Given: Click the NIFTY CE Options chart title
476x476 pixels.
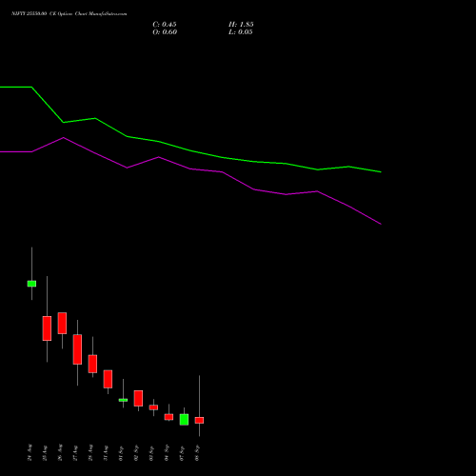Looking at the screenshot, I should click(69, 13).
